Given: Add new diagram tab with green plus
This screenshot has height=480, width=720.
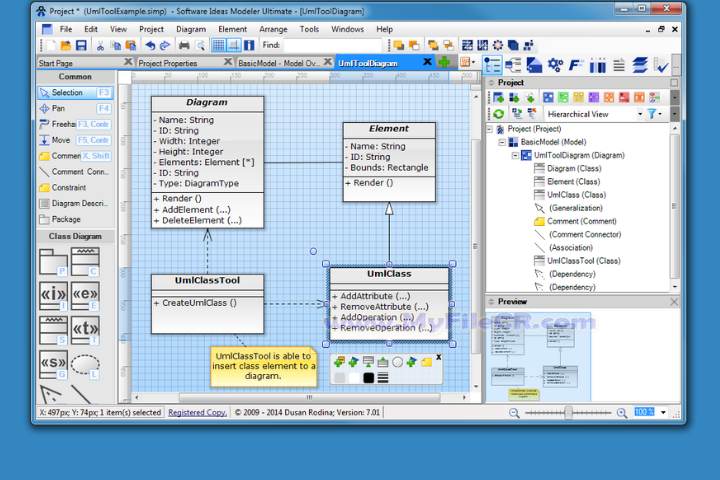Looking at the screenshot, I should pyautogui.click(x=444, y=62).
